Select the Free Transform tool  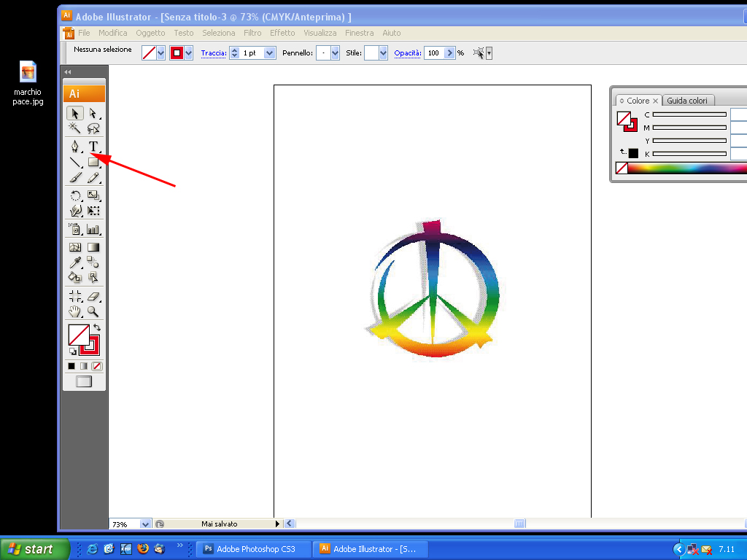(x=93, y=211)
